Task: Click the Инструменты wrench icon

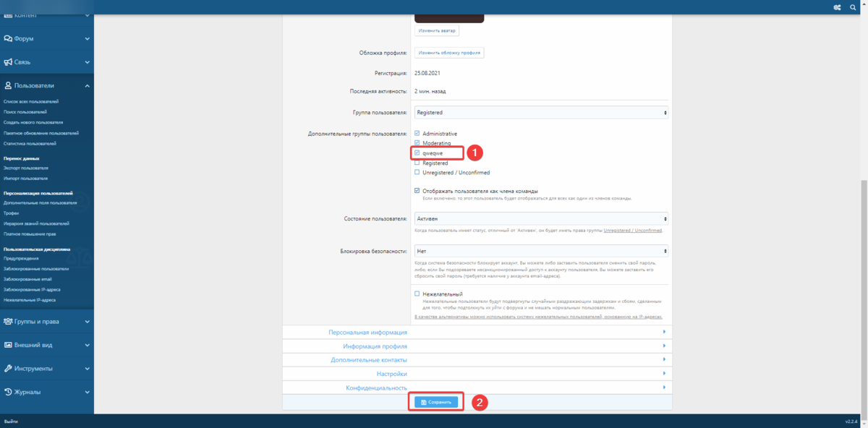Action: [x=8, y=368]
